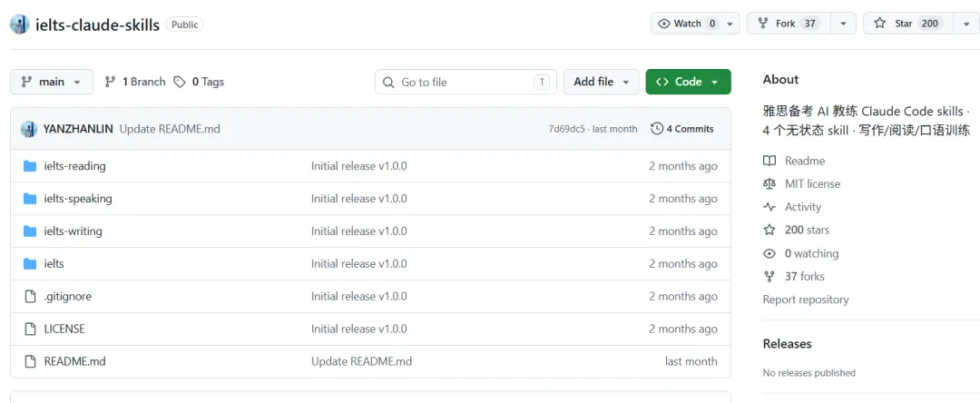This screenshot has width=980, height=403.
Task: Expand the star lists caret
Action: pyautogui.click(x=965, y=23)
